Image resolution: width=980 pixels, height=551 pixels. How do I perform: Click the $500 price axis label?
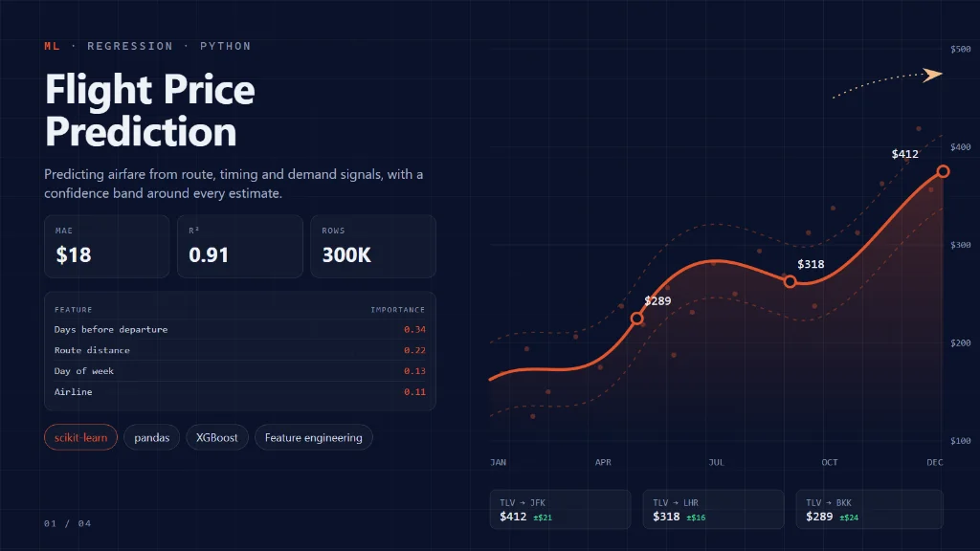pyautogui.click(x=961, y=50)
